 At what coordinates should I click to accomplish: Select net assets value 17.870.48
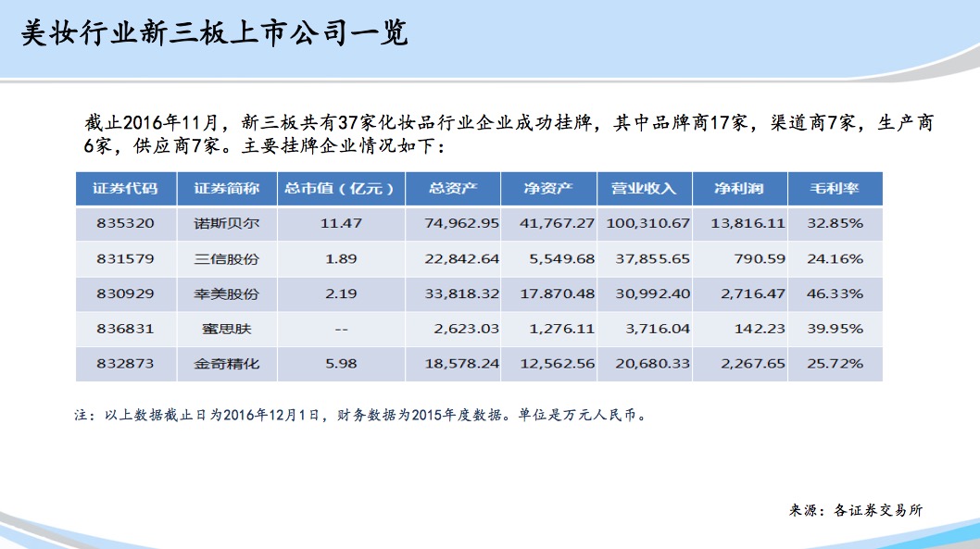558,293
